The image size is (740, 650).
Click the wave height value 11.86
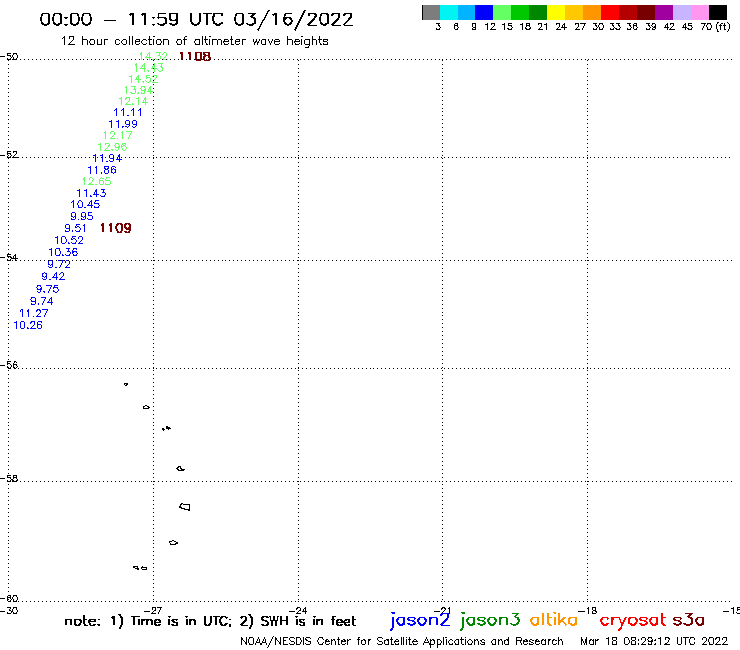[x=102, y=170]
